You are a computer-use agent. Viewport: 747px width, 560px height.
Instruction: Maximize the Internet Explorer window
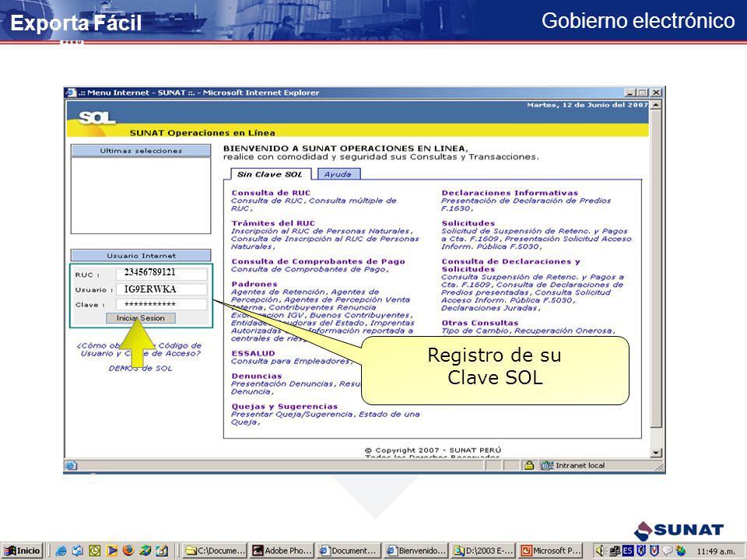coord(643,93)
